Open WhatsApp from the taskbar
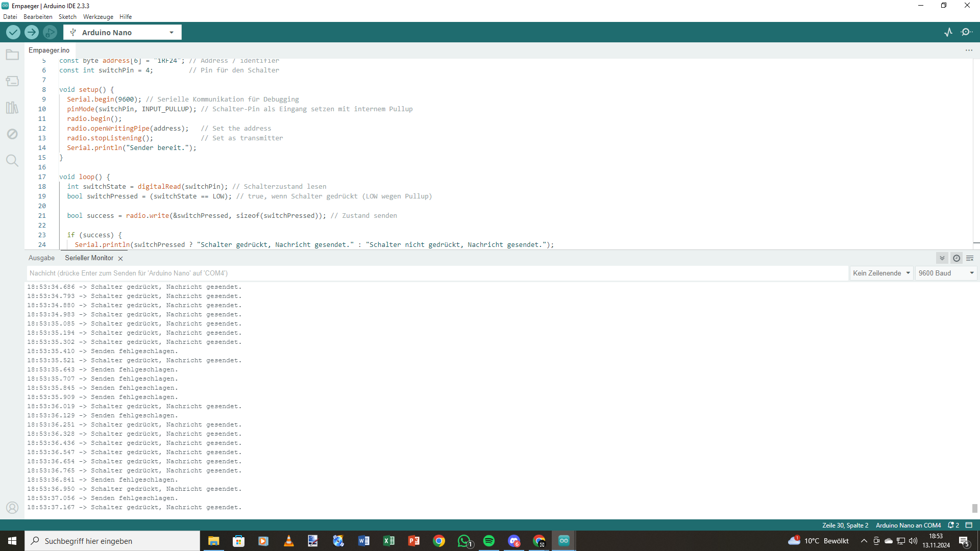The width and height of the screenshot is (980, 551). click(x=464, y=541)
